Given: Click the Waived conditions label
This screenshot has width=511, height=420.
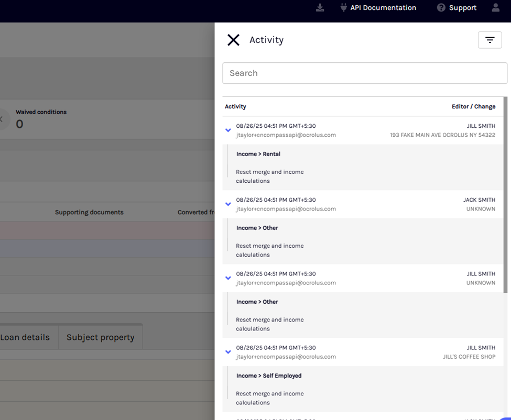Looking at the screenshot, I should (x=41, y=112).
